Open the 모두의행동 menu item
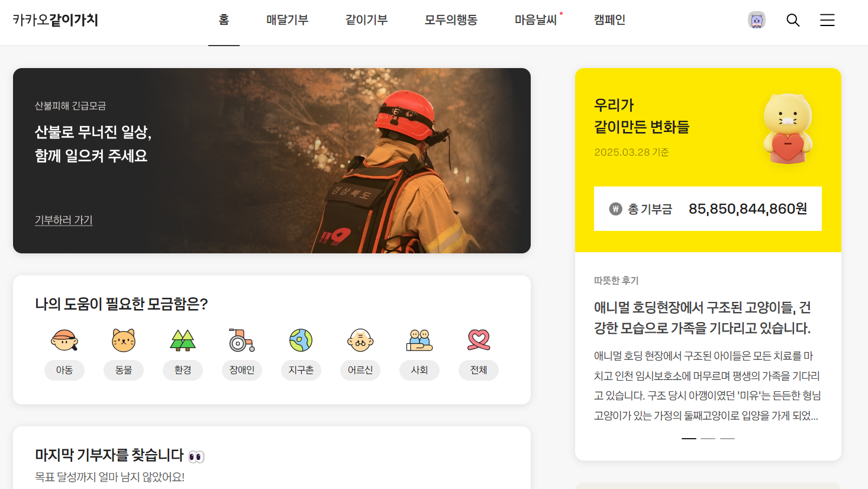Viewport: 868px width, 489px height. point(450,20)
